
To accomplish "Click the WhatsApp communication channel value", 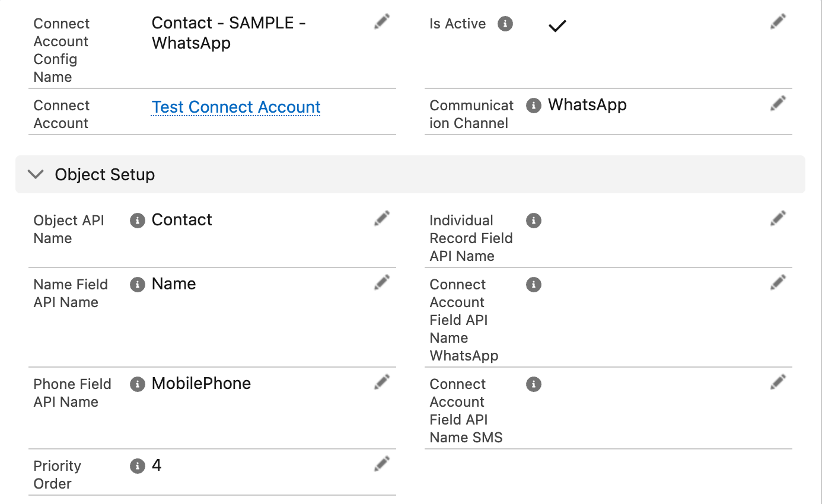I will click(x=587, y=105).
